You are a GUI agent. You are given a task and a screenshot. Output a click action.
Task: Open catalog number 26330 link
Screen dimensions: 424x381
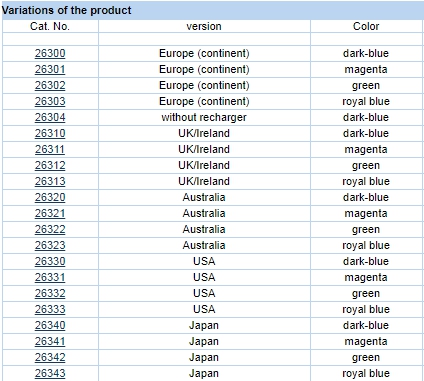click(x=50, y=261)
